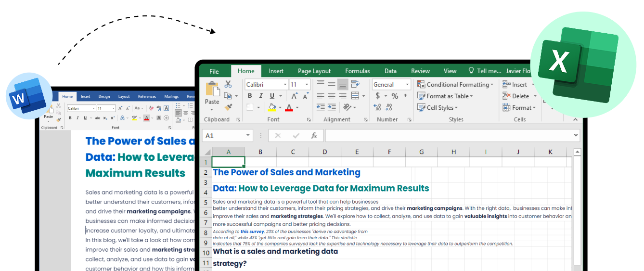The image size is (644, 271).
Task: Click the Cut scissors icon in Excel
Action: coord(228,84)
